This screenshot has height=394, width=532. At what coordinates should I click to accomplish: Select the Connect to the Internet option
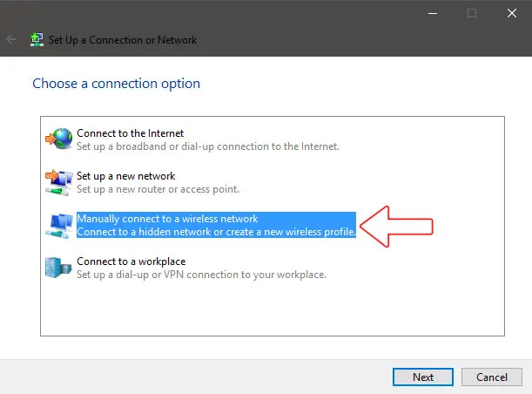[x=130, y=133]
